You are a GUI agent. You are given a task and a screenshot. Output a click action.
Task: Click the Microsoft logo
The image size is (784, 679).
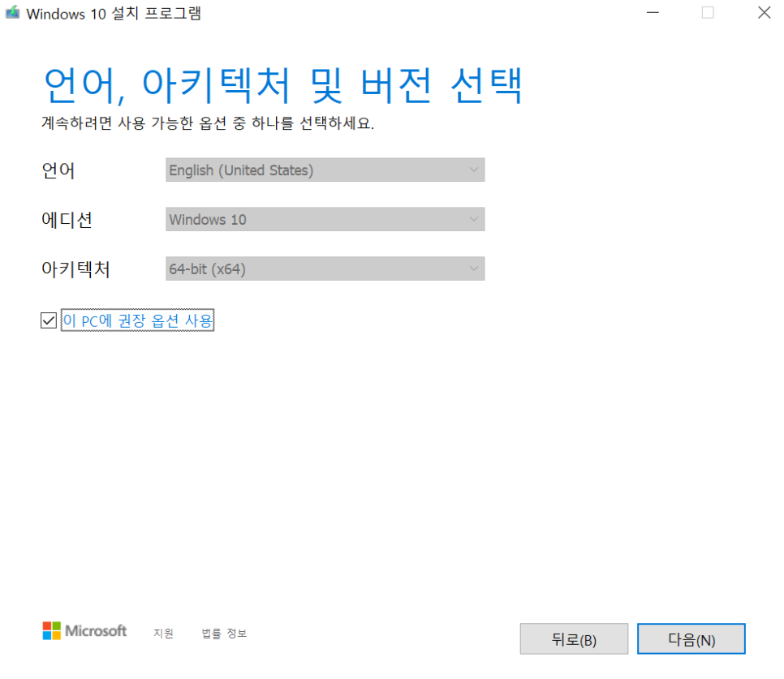pyautogui.click(x=84, y=630)
